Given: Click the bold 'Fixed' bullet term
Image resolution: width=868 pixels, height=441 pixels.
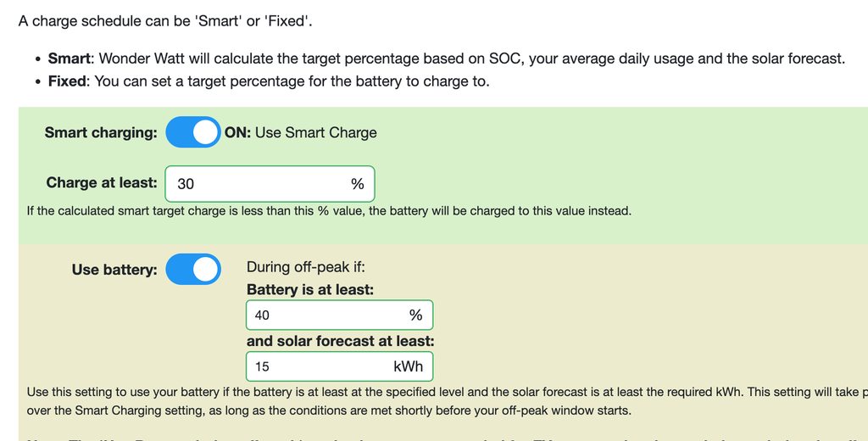Looking at the screenshot, I should click(x=67, y=81).
